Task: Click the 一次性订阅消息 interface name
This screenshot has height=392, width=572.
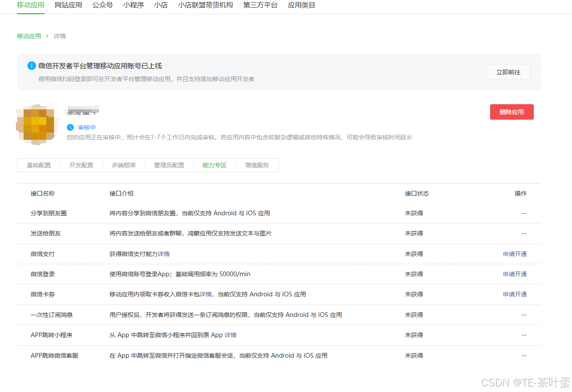Action: pos(52,315)
